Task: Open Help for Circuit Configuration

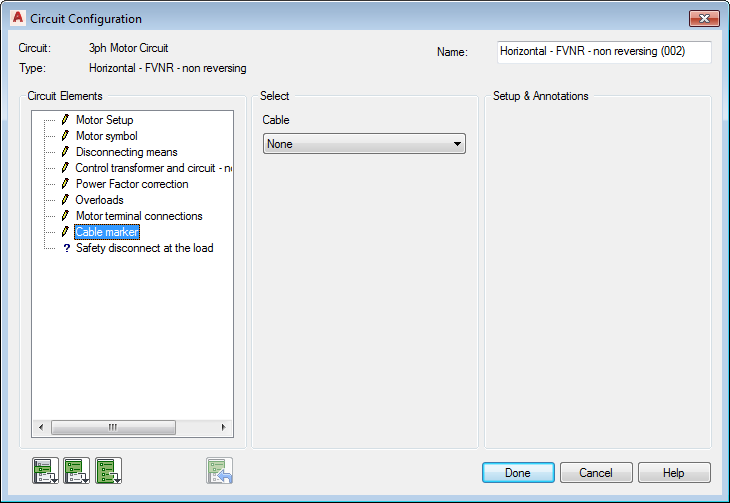Action: (x=674, y=473)
